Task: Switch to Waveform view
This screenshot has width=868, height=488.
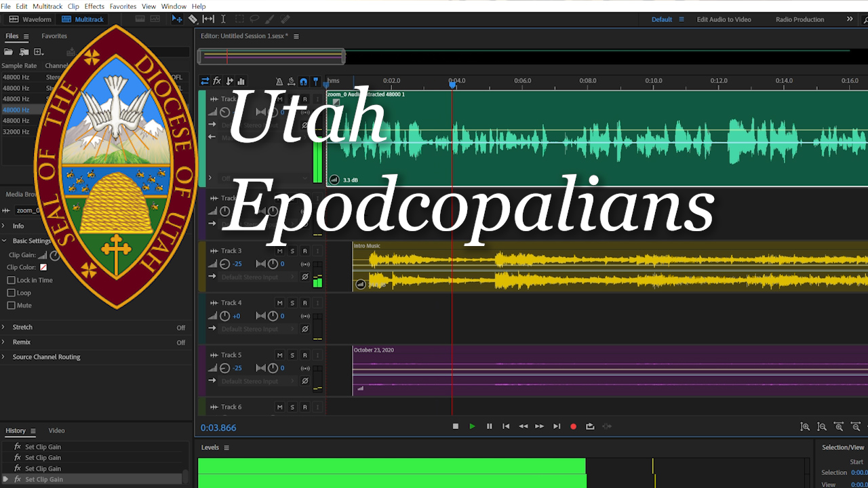Action: click(31, 19)
